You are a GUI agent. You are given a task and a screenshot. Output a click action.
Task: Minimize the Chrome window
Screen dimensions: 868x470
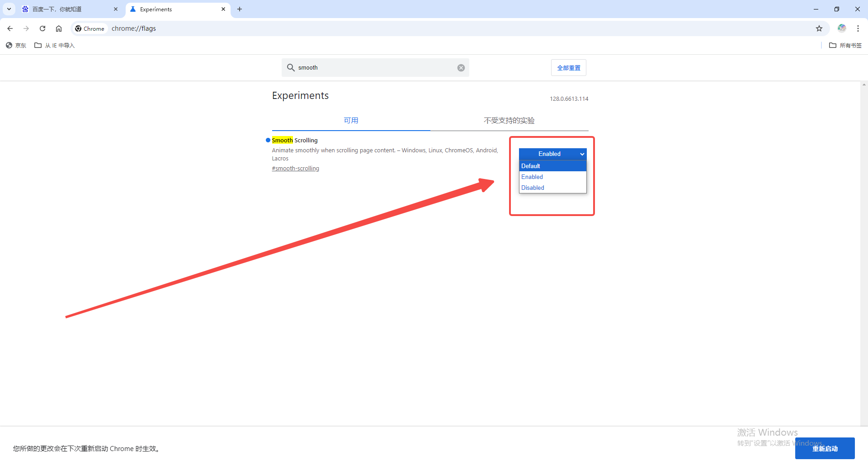pos(816,9)
